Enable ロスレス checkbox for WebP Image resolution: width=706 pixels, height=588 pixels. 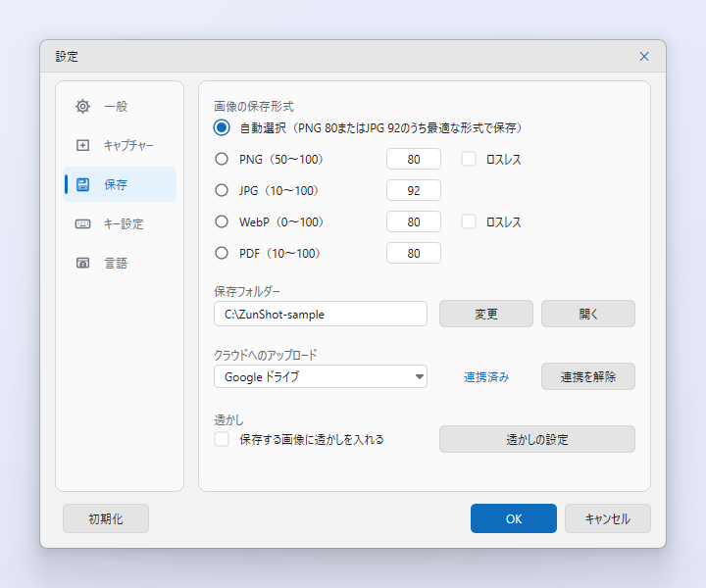[469, 221]
